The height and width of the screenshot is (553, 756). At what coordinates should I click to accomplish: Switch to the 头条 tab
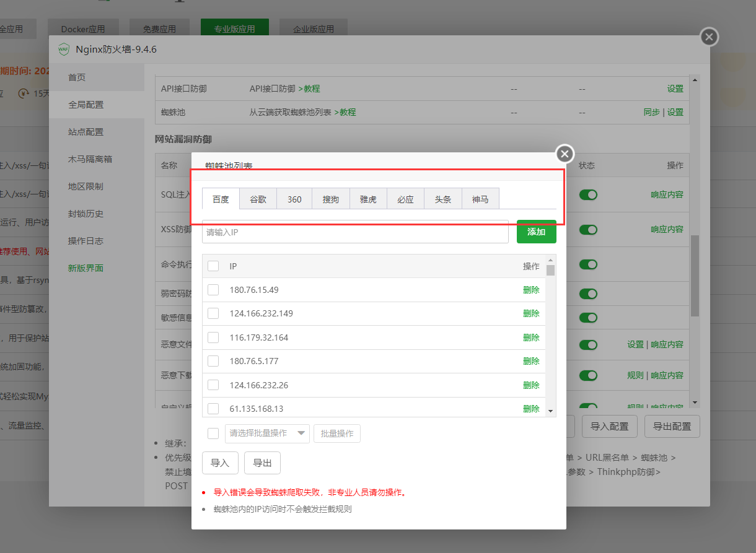[x=443, y=199]
